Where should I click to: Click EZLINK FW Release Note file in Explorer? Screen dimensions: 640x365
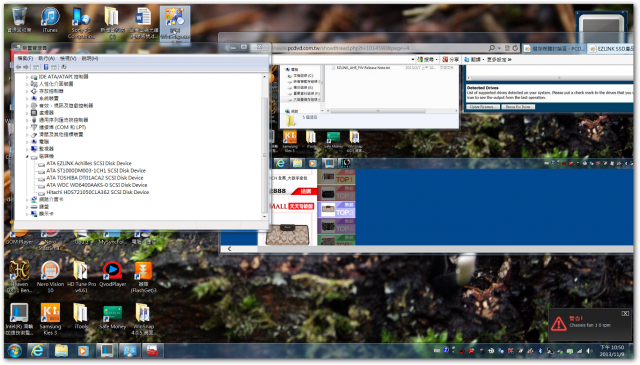[363, 68]
